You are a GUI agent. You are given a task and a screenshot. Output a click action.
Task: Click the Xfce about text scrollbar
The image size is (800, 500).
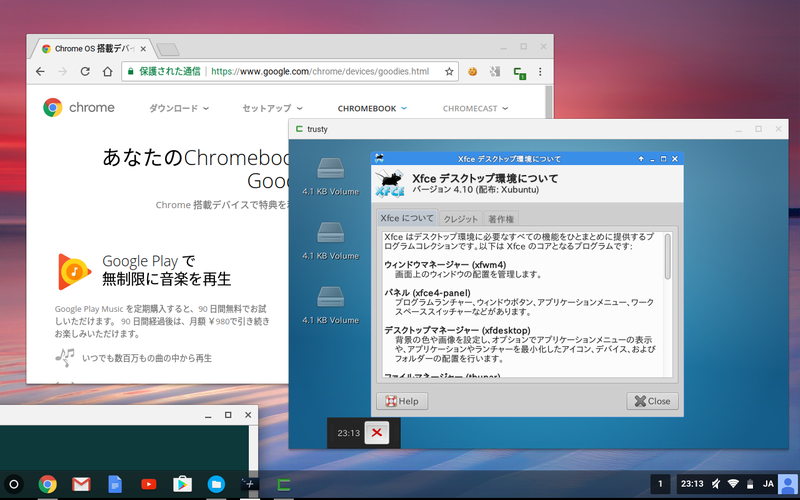(x=667, y=257)
